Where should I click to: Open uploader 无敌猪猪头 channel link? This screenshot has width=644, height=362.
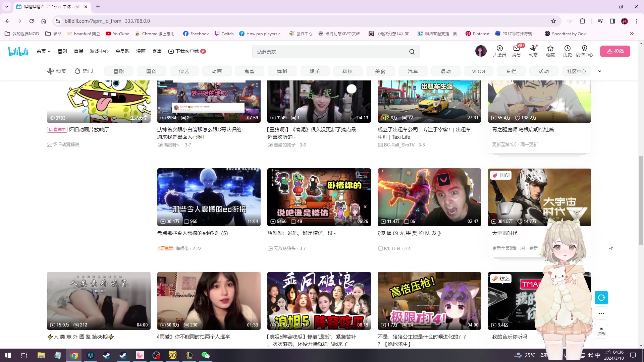pos(284,249)
